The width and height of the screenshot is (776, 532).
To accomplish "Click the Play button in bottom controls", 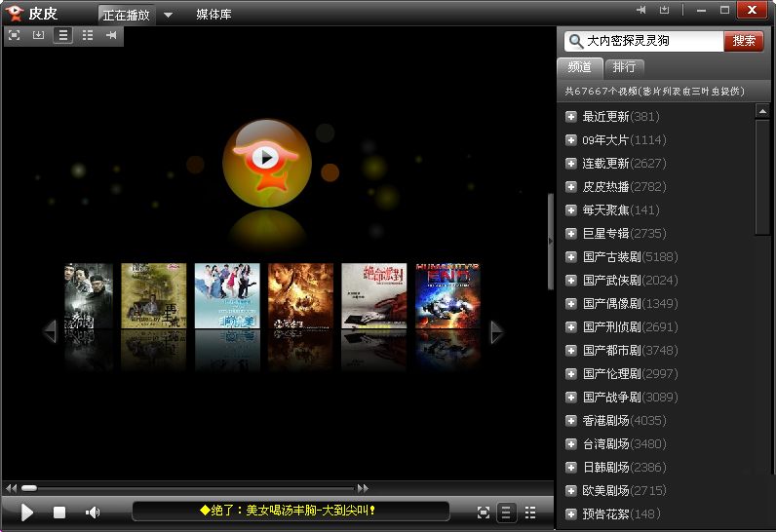I will [27, 512].
